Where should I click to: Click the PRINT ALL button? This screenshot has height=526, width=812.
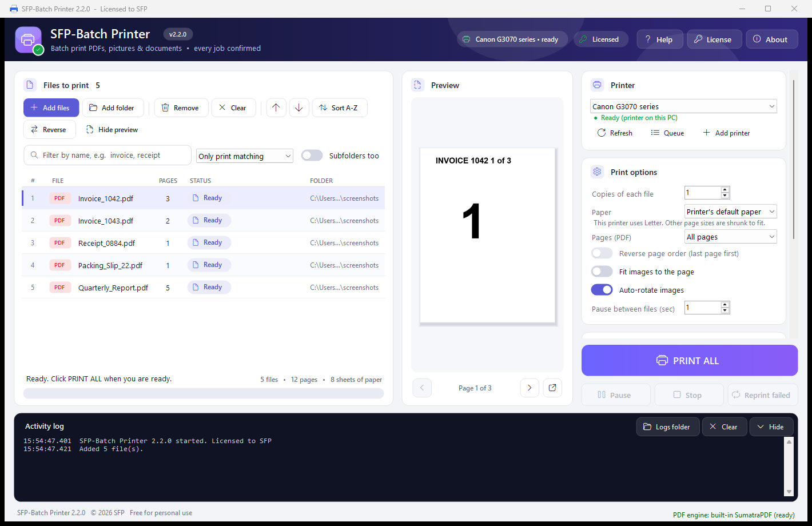[690, 360]
